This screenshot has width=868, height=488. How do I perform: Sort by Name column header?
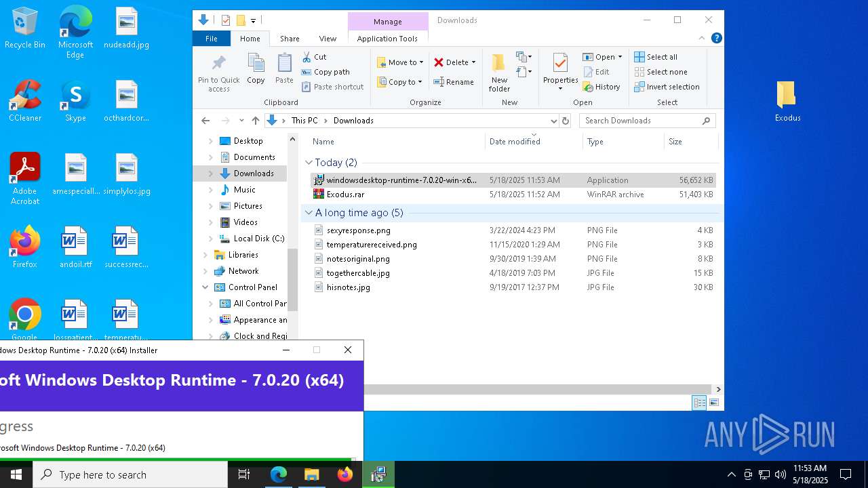coord(397,142)
